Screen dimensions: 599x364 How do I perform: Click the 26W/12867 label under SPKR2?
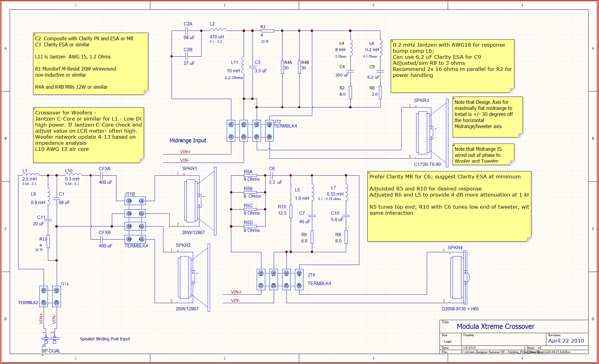(187, 309)
